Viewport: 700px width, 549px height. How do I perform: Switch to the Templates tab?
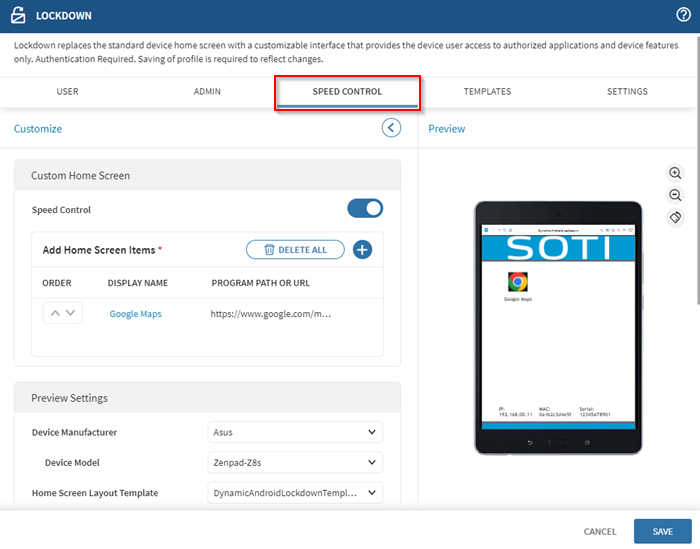(487, 92)
